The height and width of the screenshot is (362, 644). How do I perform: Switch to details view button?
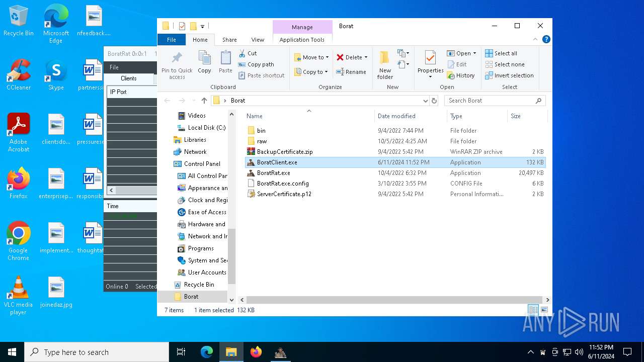533,310
